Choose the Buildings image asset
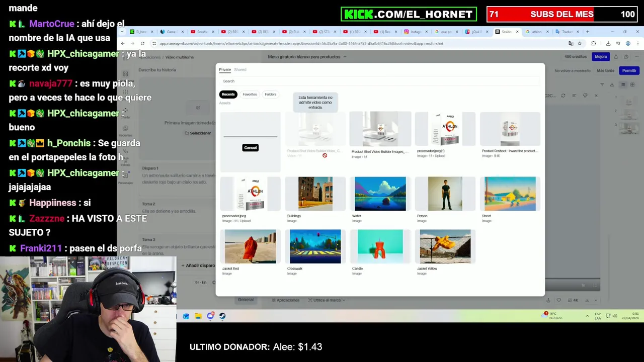This screenshot has width=644, height=362. [x=315, y=194]
